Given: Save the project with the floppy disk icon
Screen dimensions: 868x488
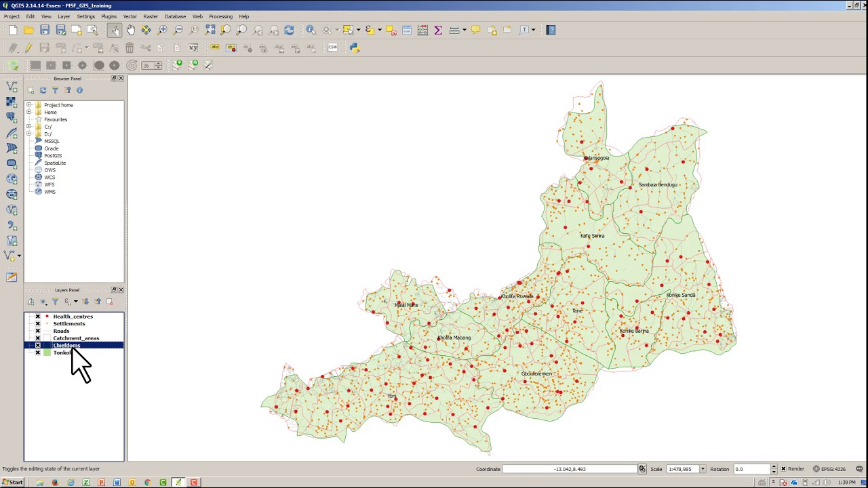Looking at the screenshot, I should pos(45,30).
